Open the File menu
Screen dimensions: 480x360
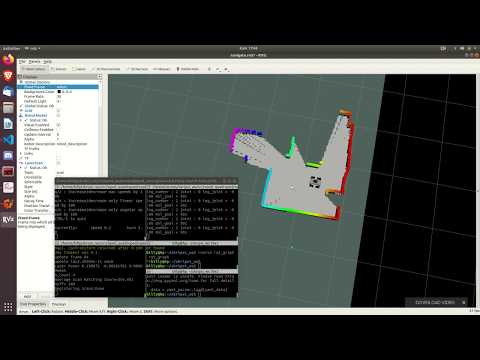(22, 62)
